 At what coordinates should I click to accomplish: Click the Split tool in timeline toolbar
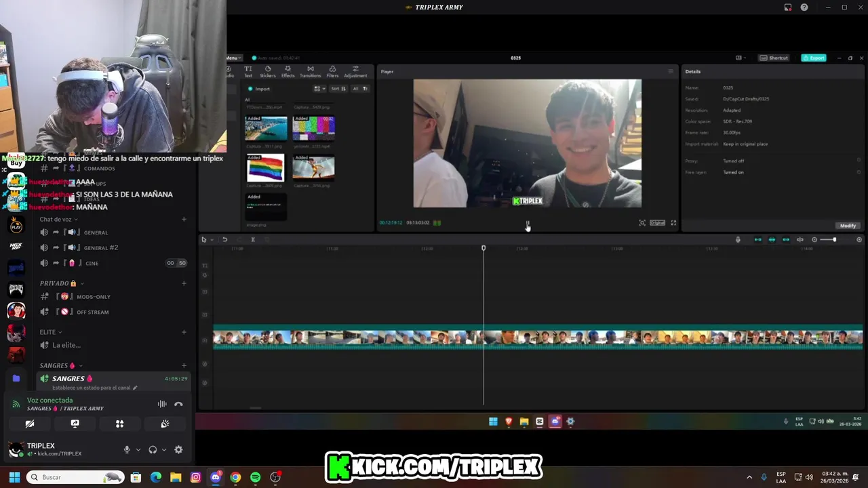click(253, 239)
